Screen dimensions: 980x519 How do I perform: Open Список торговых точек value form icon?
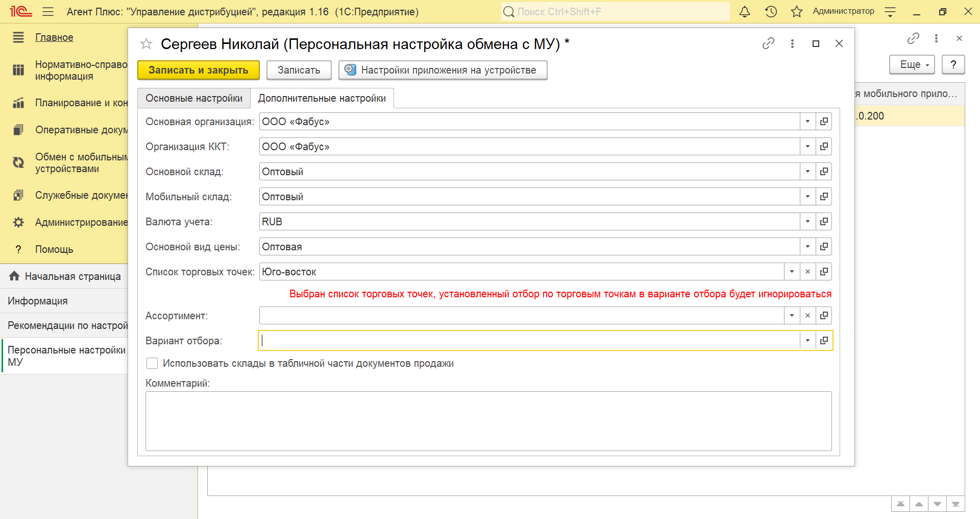(x=824, y=272)
